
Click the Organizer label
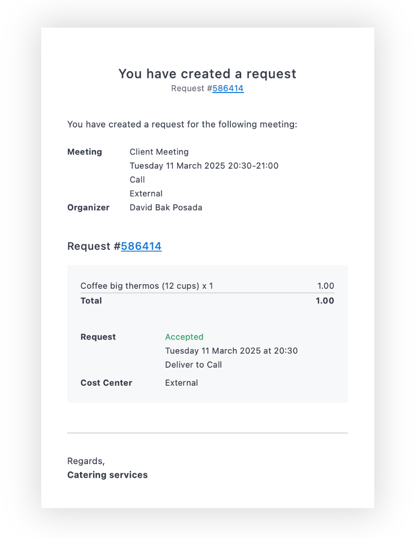pyautogui.click(x=88, y=208)
